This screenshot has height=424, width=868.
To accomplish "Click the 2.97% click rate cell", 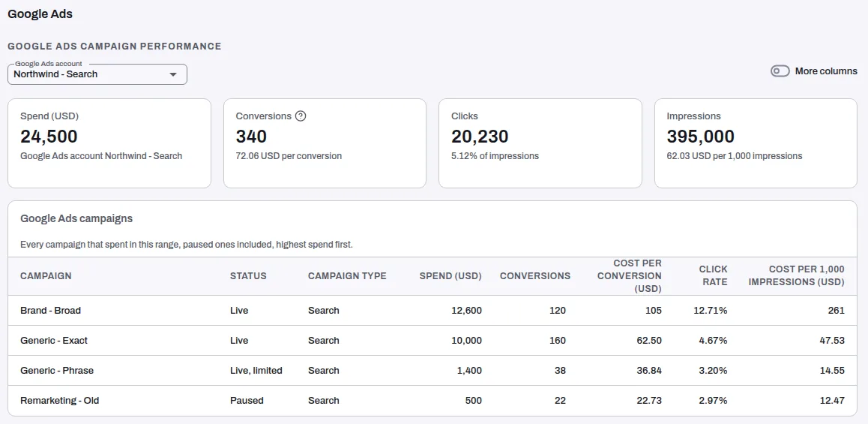I will 712,400.
